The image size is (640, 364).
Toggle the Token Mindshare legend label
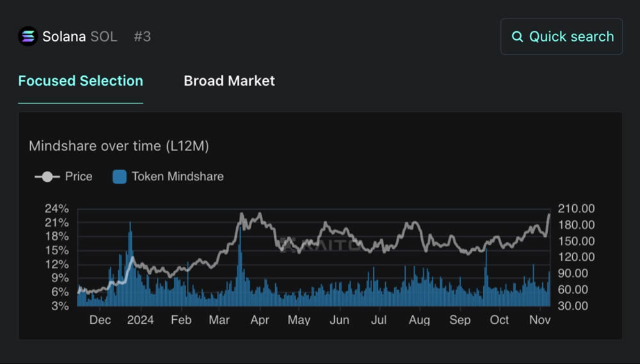(x=177, y=177)
